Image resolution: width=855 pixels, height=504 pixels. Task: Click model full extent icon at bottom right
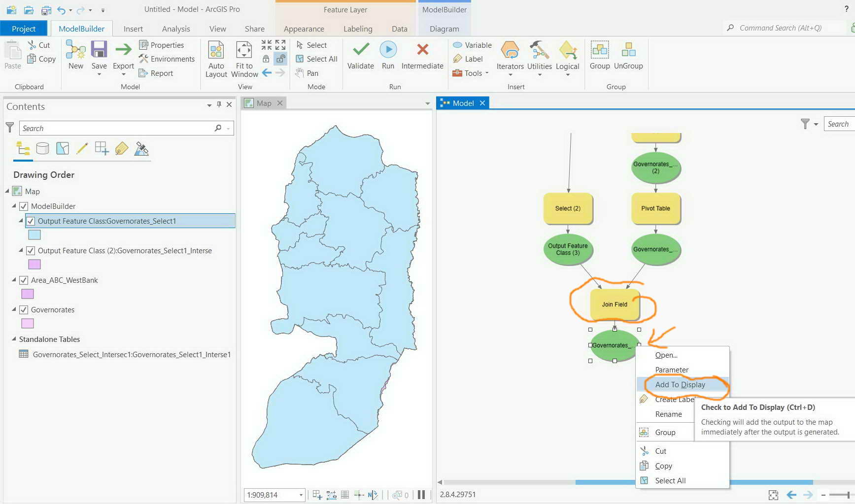(x=773, y=495)
